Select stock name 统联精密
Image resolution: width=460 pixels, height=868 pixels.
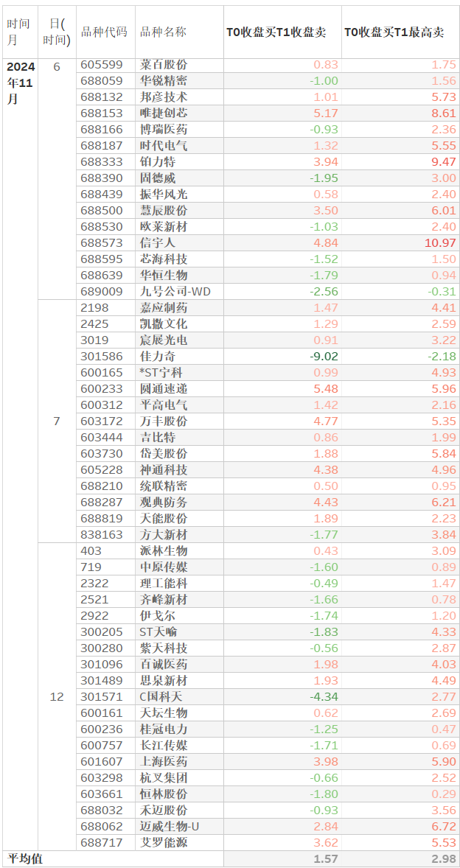click(164, 486)
